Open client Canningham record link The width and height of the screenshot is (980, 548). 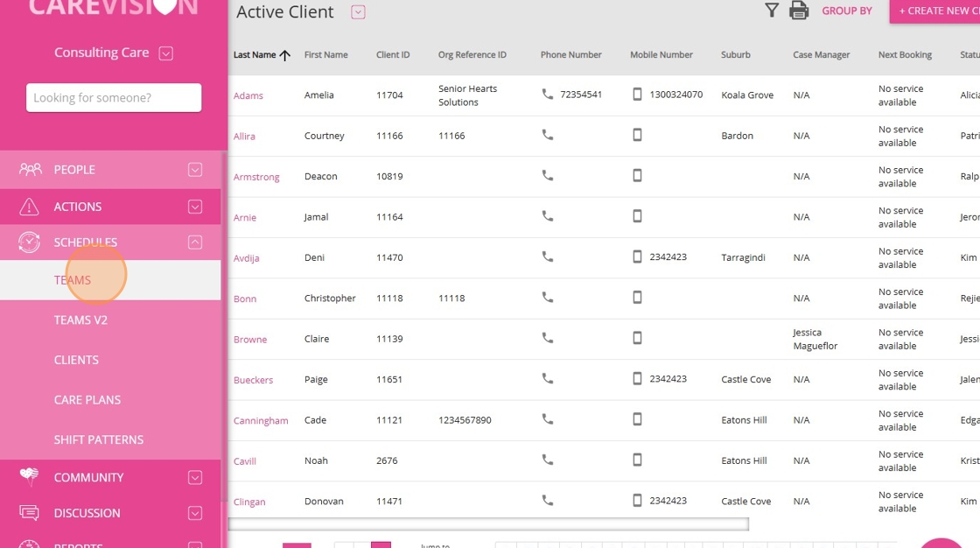[261, 421]
